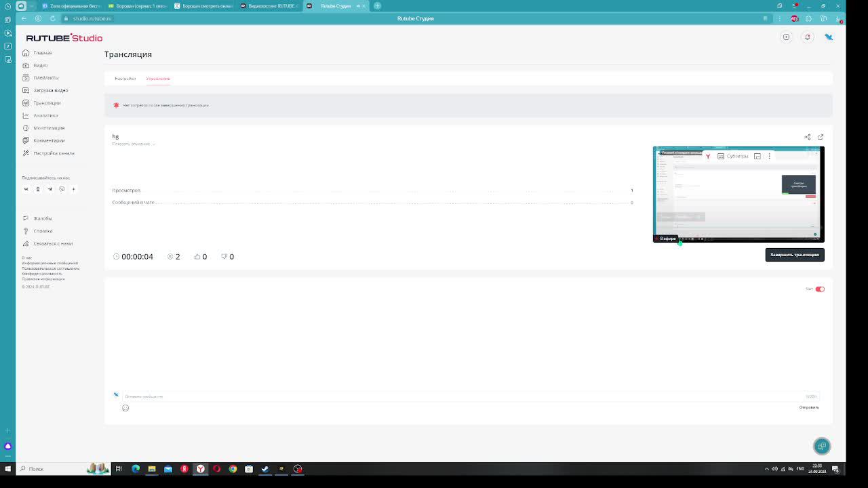Reload the page with refresh button
The height and width of the screenshot is (488, 868).
click(x=52, y=18)
